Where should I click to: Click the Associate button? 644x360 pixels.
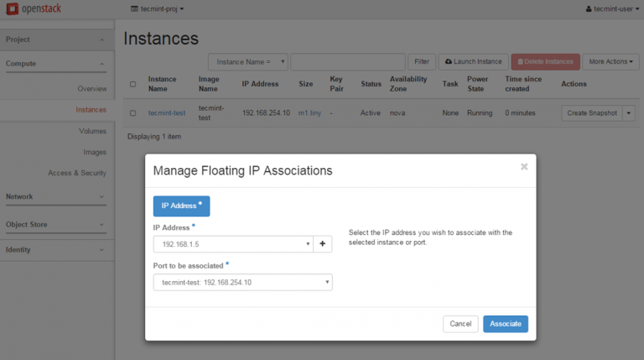pos(505,324)
